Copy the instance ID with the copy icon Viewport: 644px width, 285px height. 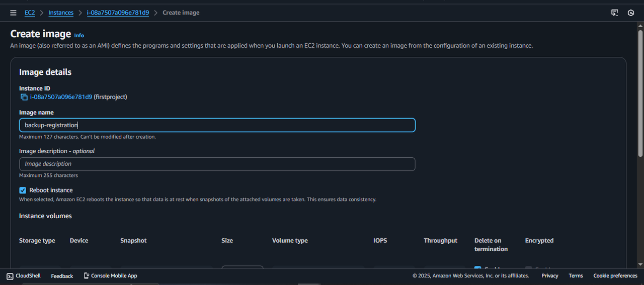pos(24,97)
